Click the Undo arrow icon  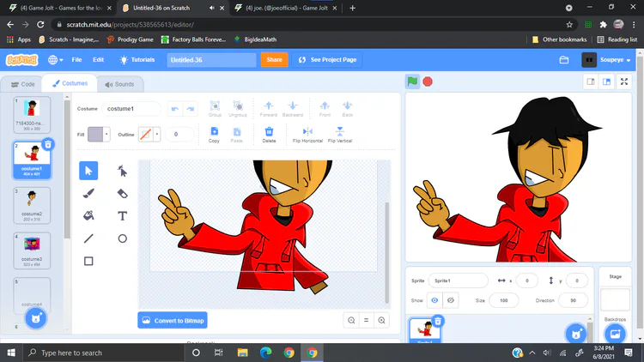tap(175, 109)
